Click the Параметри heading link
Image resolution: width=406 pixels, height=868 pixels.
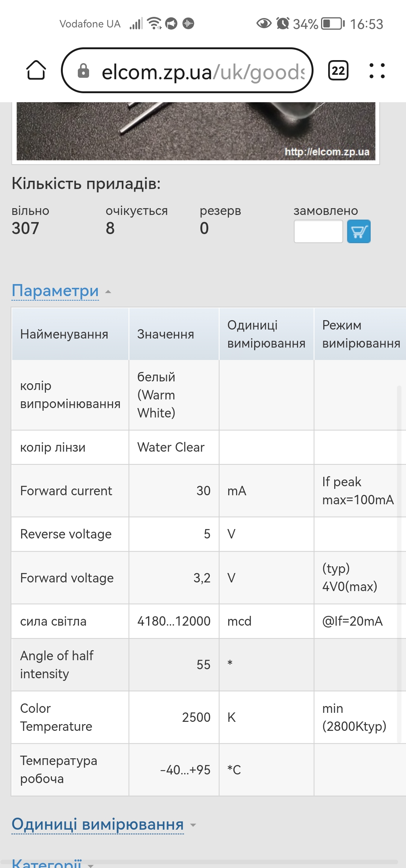(x=55, y=291)
